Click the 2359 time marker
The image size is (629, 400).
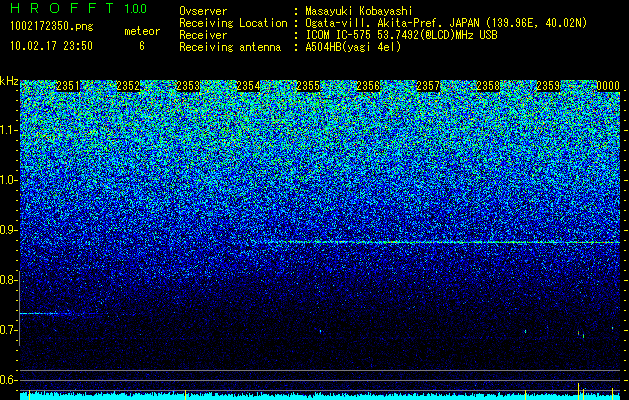pyautogui.click(x=548, y=86)
